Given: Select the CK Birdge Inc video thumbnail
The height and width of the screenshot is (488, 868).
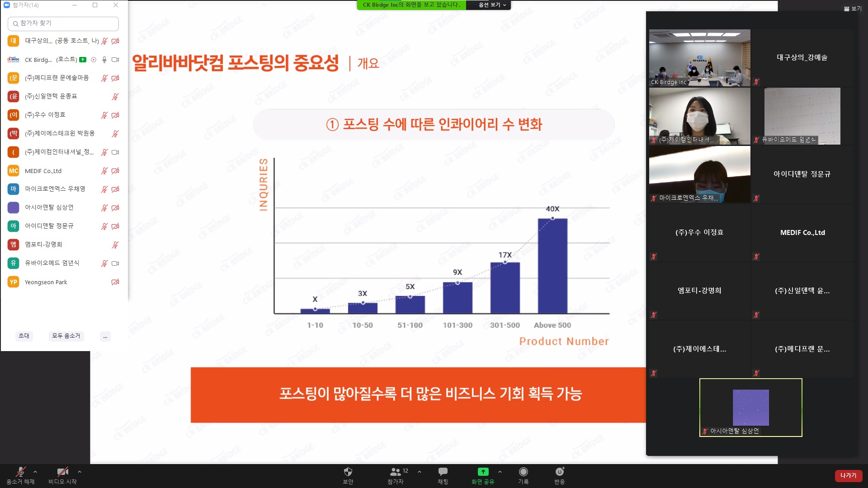Looking at the screenshot, I should tap(700, 58).
